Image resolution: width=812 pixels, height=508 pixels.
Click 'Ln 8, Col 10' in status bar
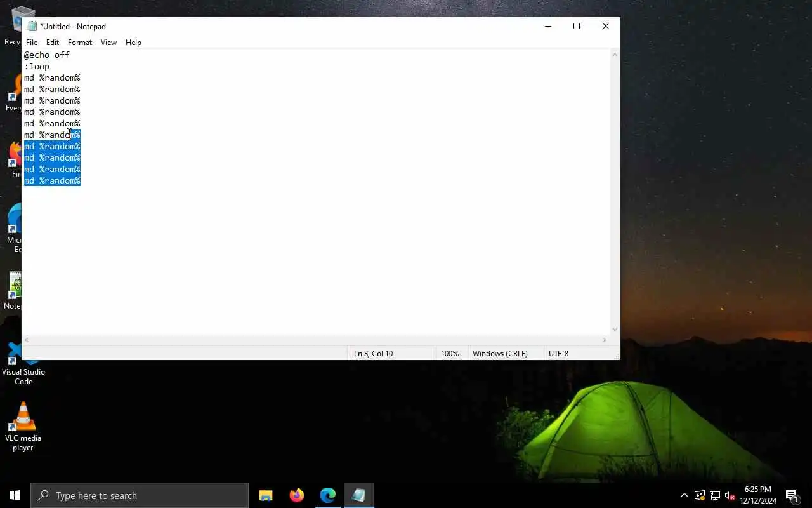click(373, 353)
